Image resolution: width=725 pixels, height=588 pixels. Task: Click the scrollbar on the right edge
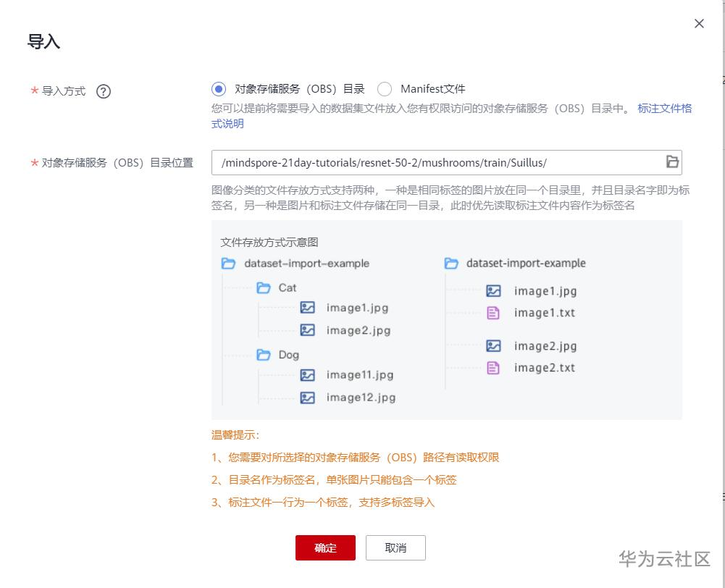(720, 290)
